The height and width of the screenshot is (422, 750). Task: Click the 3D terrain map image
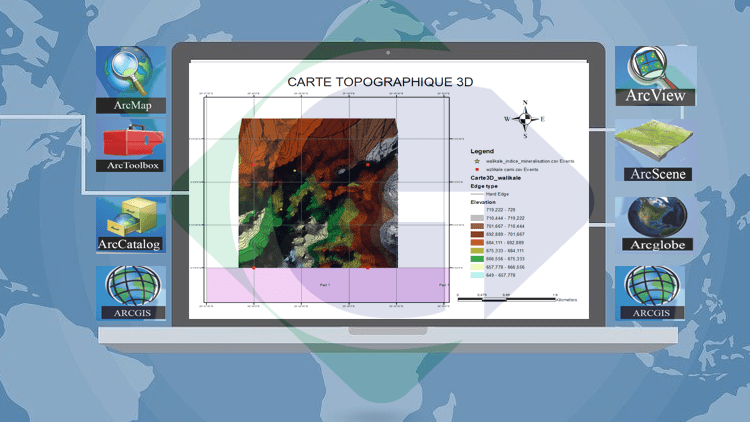(x=318, y=193)
